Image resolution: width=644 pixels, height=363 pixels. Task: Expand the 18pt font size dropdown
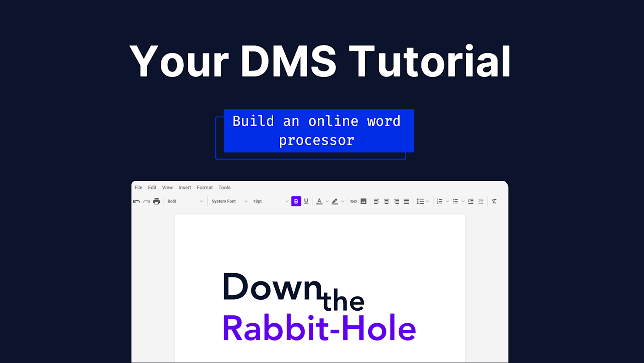tap(271, 201)
